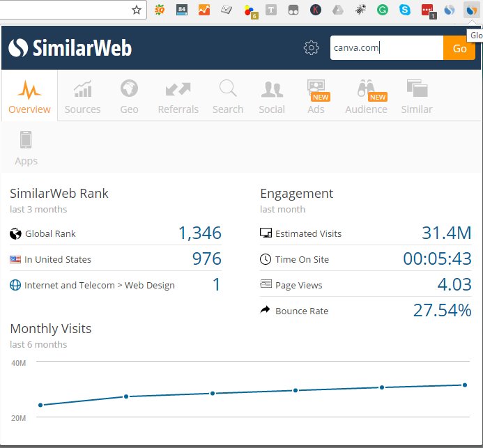
Task: Click the Engagement heading
Action: coord(296,194)
